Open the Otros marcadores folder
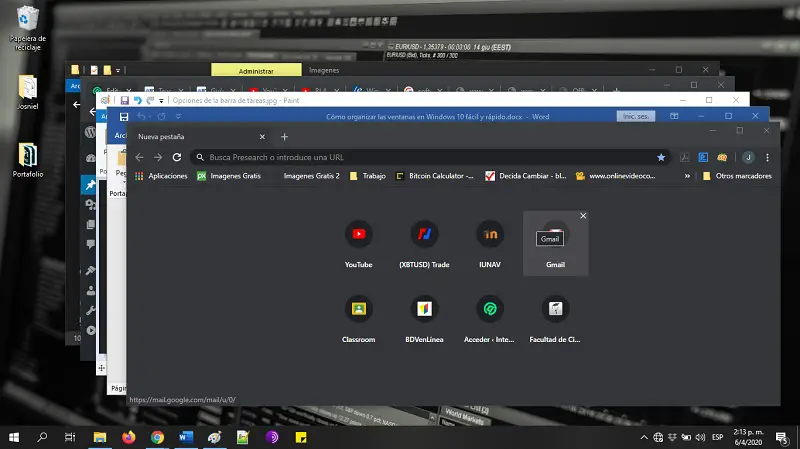The height and width of the screenshot is (449, 800). tap(737, 176)
